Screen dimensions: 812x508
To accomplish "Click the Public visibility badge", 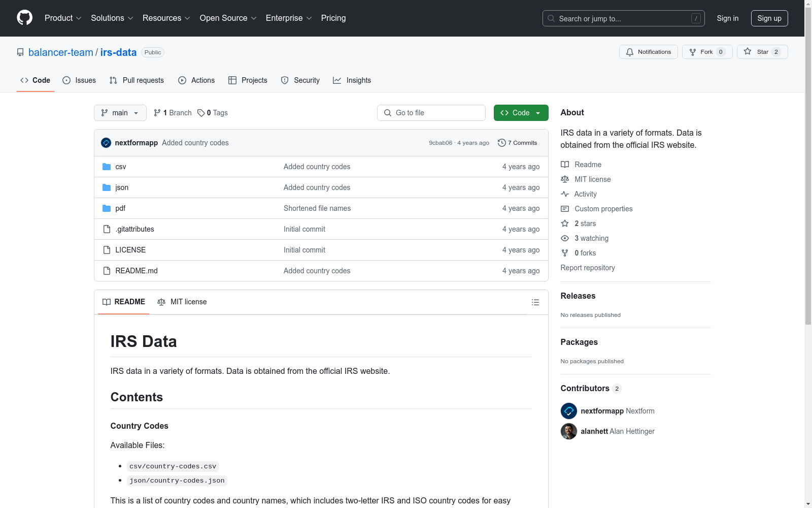I will point(153,52).
